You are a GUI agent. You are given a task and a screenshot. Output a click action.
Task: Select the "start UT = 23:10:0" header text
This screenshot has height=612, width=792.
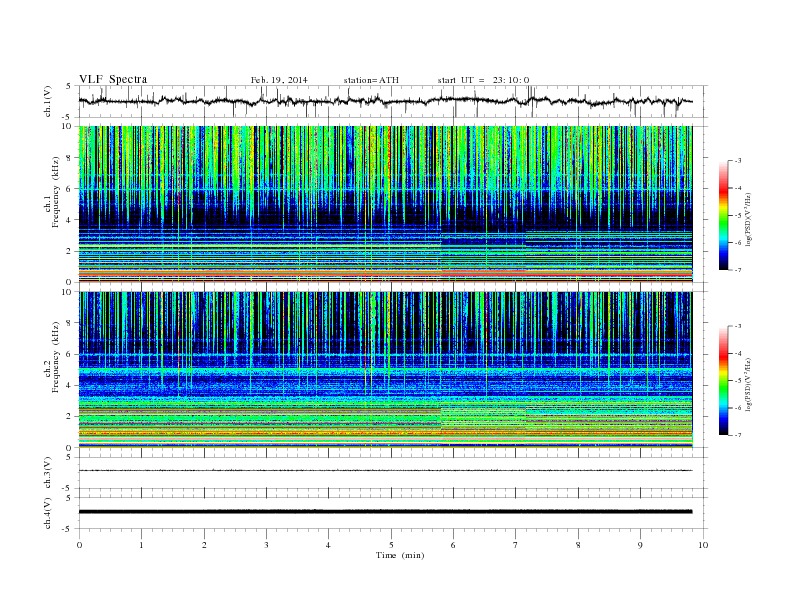(483, 80)
